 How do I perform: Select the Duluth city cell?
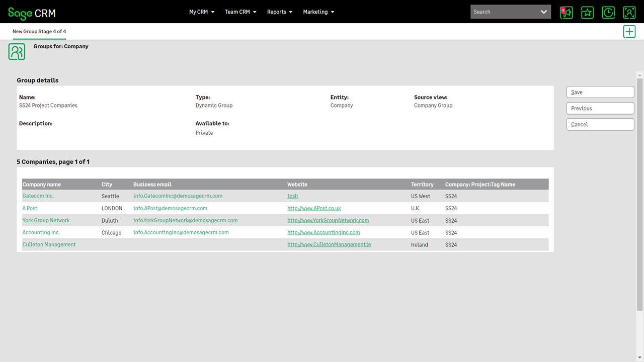(x=110, y=221)
